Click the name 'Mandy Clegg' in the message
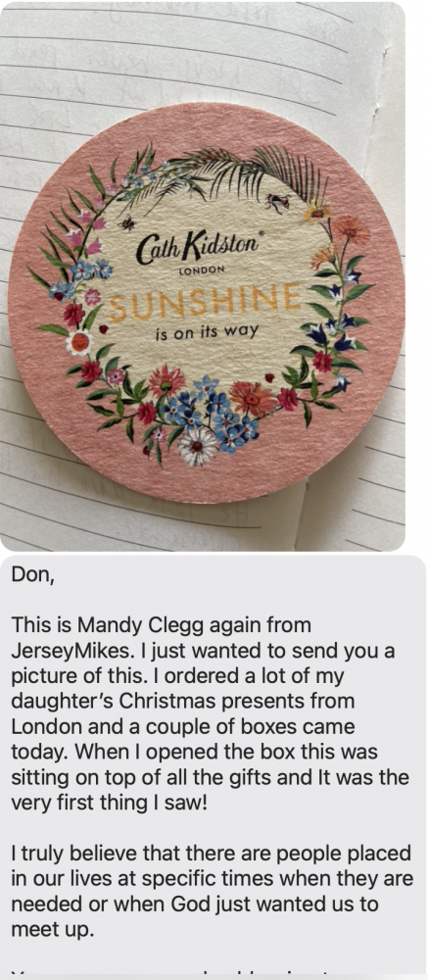Screen dimensions: 428x980 point(140,624)
